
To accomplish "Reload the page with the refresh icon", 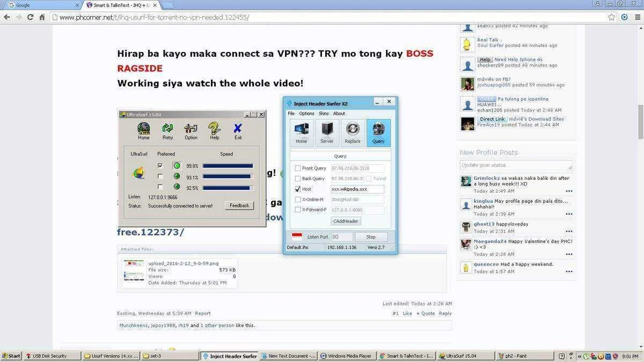I will [x=31, y=17].
